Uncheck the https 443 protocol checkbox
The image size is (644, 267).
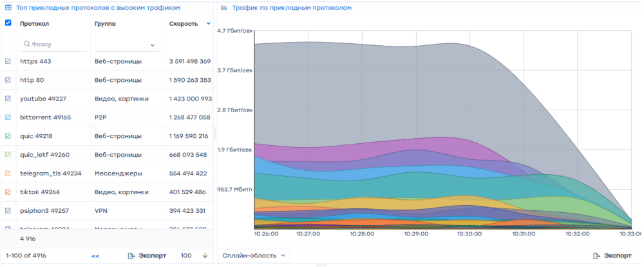pos(8,61)
